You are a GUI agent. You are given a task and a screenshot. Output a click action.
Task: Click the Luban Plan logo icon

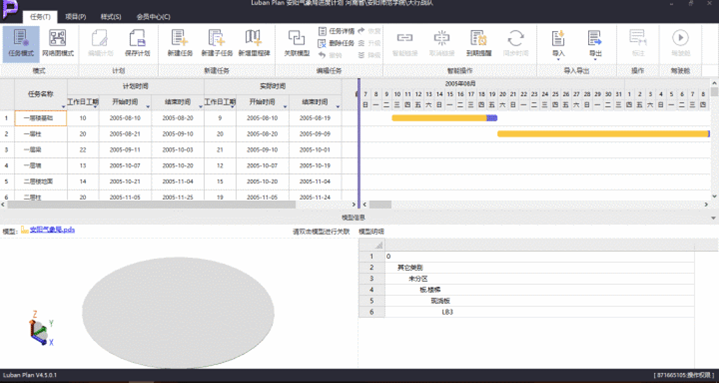(10, 10)
